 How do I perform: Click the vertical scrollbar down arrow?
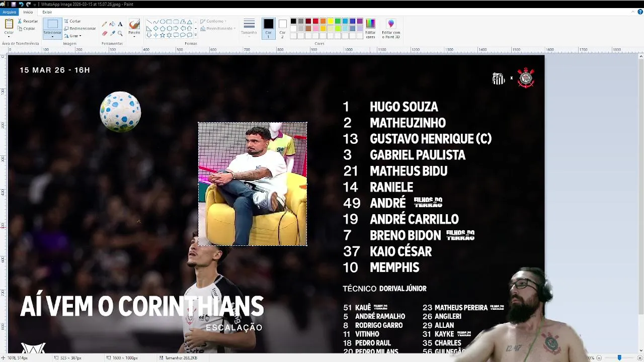click(641, 350)
